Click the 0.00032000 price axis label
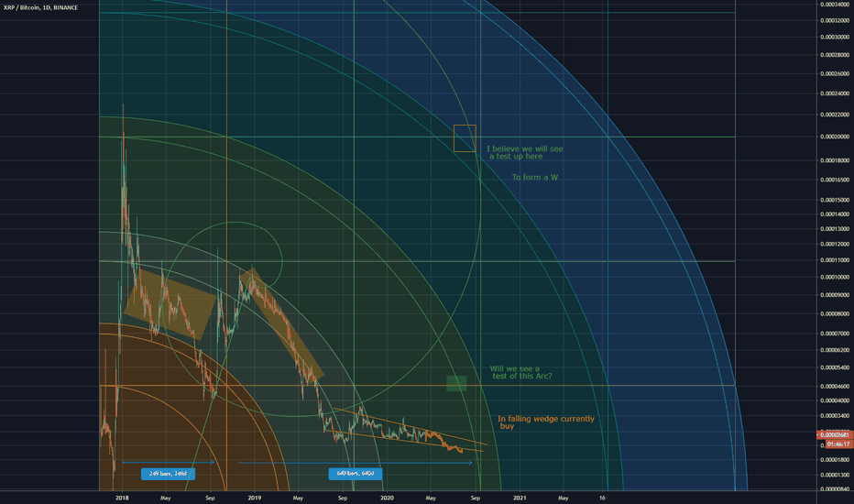This screenshot has height=504, width=854. (x=835, y=21)
